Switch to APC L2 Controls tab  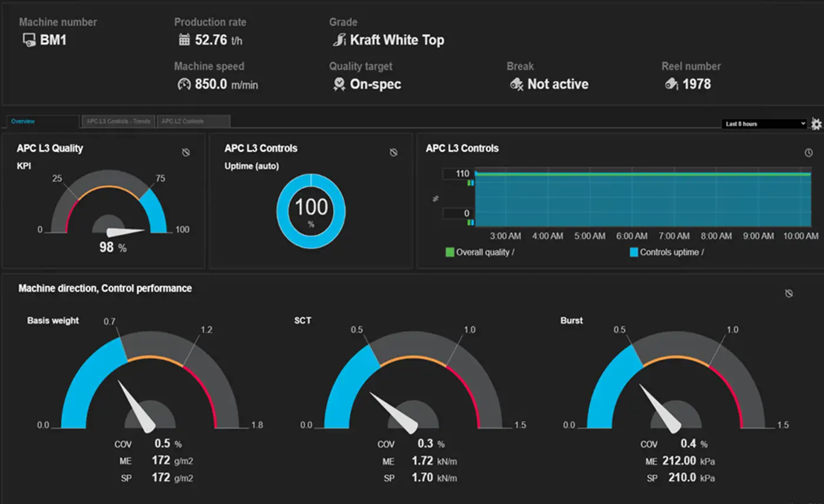click(x=193, y=122)
